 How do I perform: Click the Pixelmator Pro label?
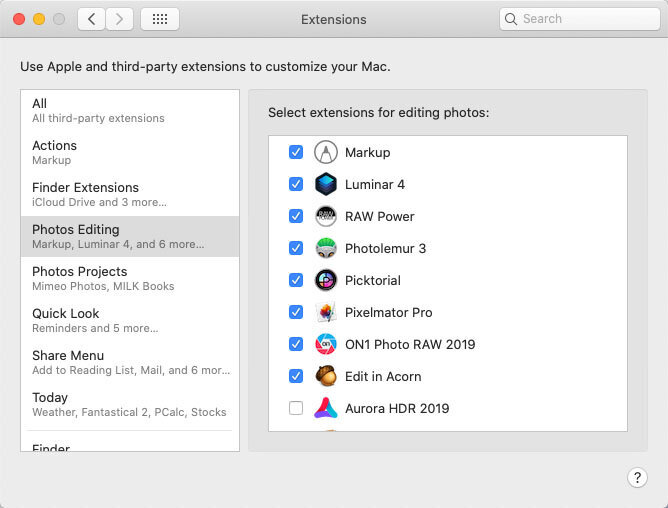coord(389,312)
